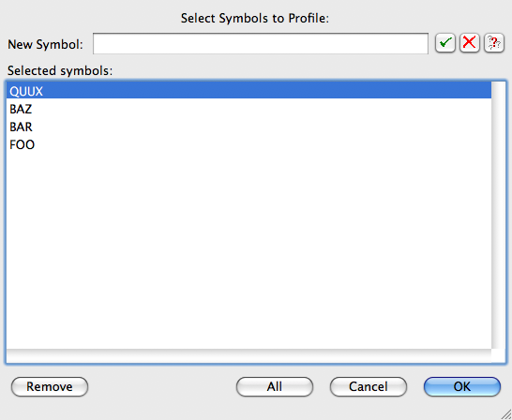This screenshot has width=512, height=420.
Task: Dismiss the dialog with Cancel
Action: coord(369,386)
